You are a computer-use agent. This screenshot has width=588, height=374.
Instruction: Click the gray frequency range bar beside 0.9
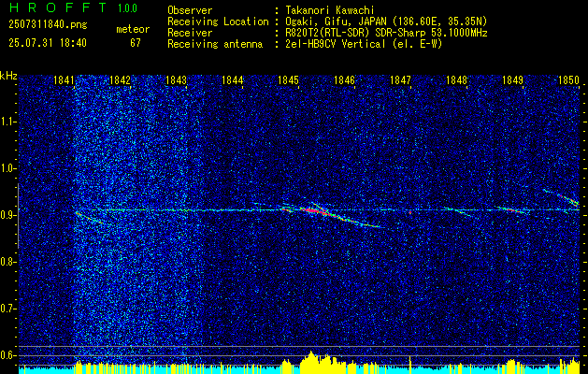click(x=18, y=216)
